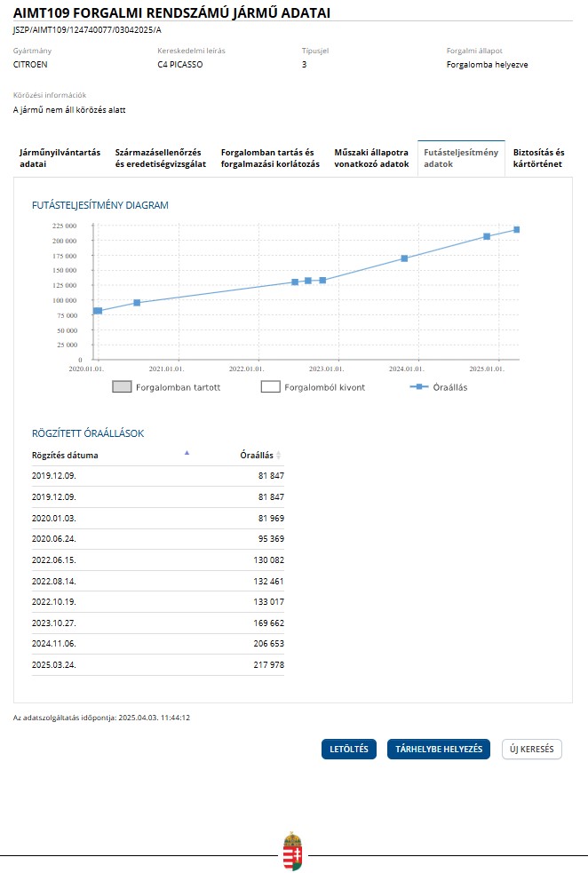Screen dimensions: 588x873
Task: Click the LETÖLTÉS button
Action: click(x=348, y=749)
